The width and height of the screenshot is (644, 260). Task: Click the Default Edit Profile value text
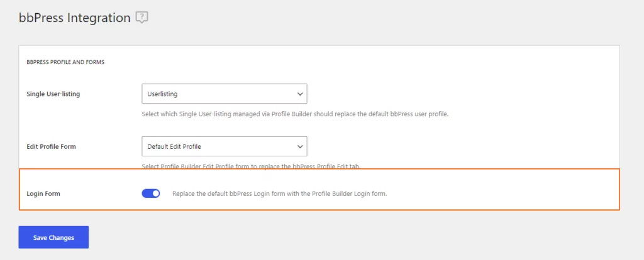tap(174, 146)
